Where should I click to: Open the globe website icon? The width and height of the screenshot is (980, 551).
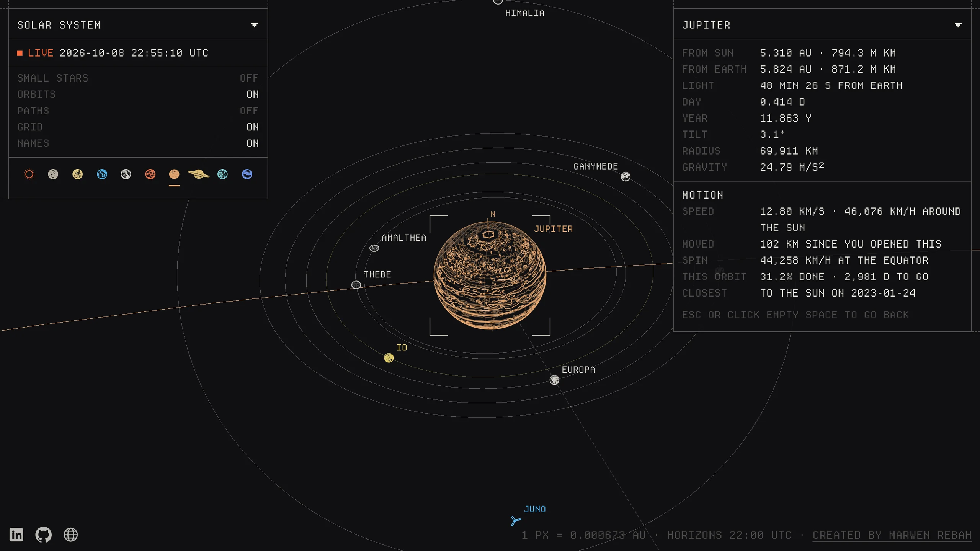[71, 535]
